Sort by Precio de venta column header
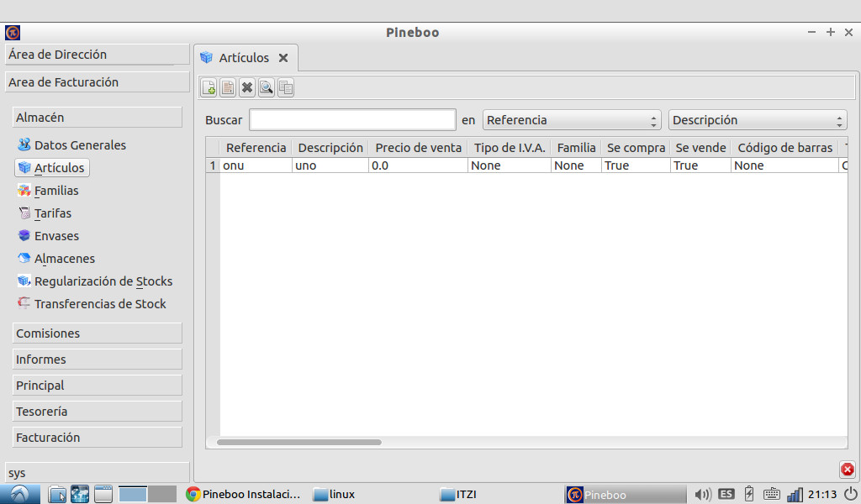861x504 pixels. point(418,148)
